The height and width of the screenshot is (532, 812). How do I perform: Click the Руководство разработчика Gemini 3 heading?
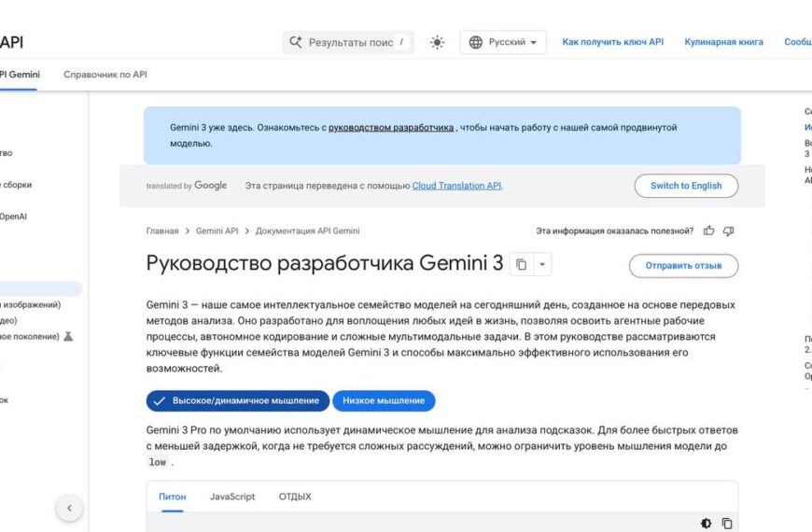(325, 263)
